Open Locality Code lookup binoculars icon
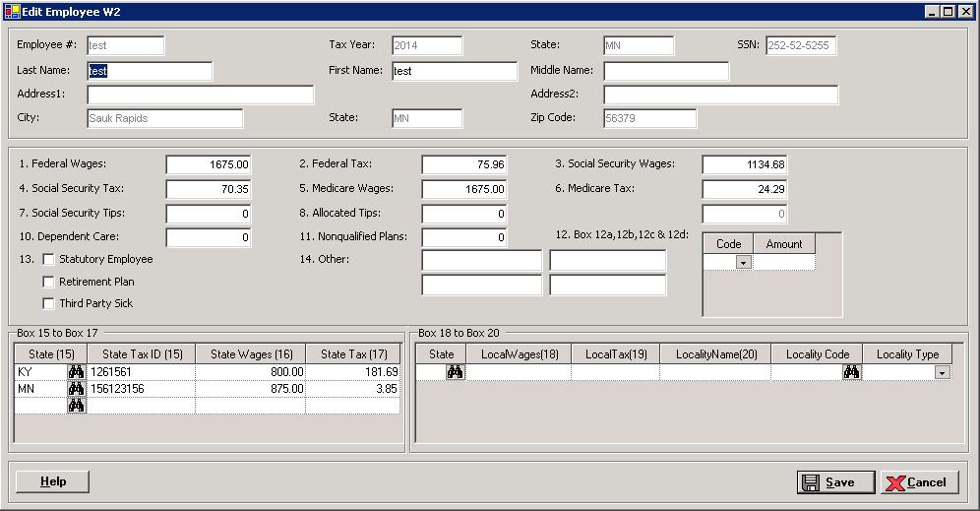The image size is (980, 511). (852, 372)
